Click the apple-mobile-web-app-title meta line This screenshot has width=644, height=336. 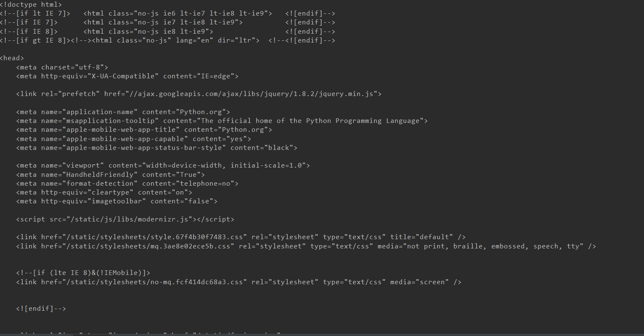(144, 130)
